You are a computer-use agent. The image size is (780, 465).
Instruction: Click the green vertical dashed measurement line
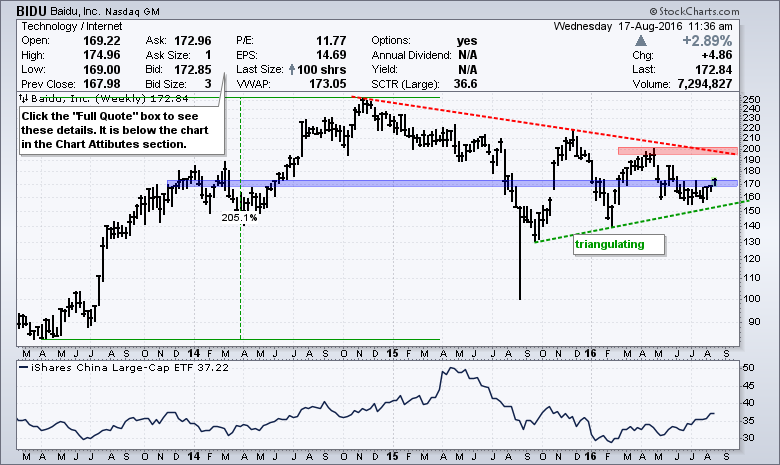[240, 280]
